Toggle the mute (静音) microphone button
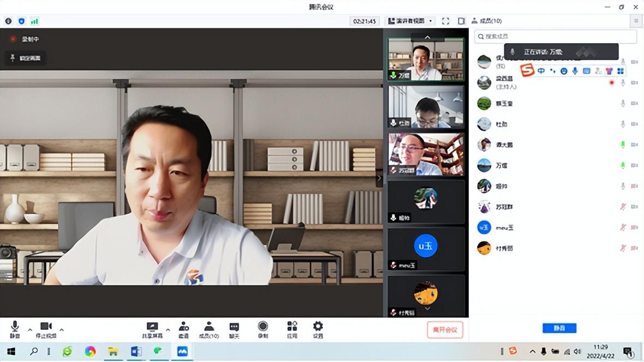The height and width of the screenshot is (362, 644). (x=15, y=327)
